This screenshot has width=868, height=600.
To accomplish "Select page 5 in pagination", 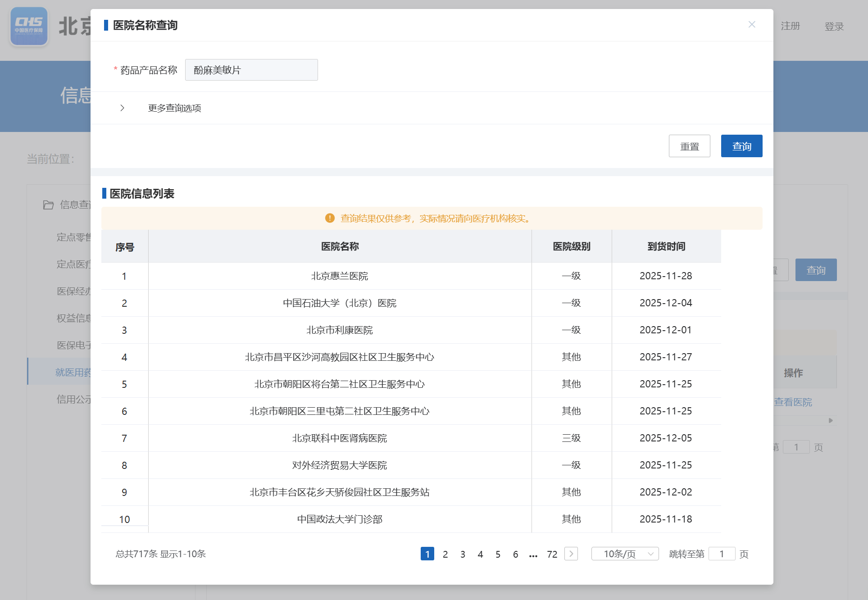I will coord(498,554).
